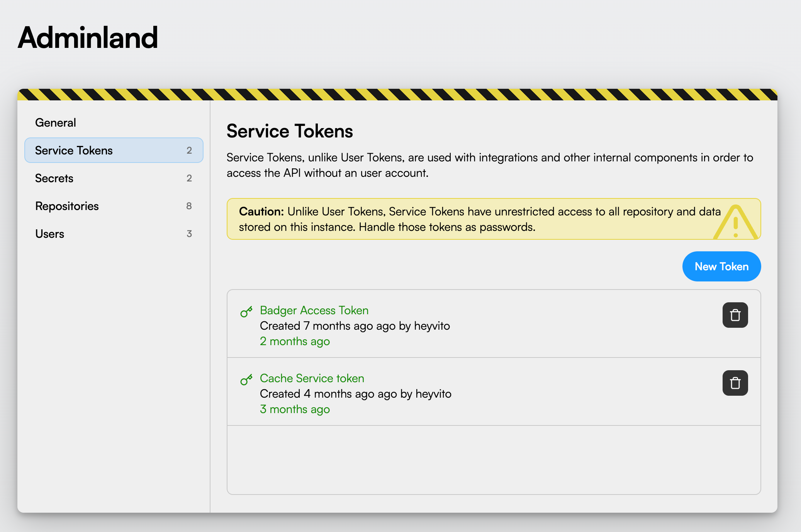Open the Badger Access Token link
The image size is (801, 532).
314,310
